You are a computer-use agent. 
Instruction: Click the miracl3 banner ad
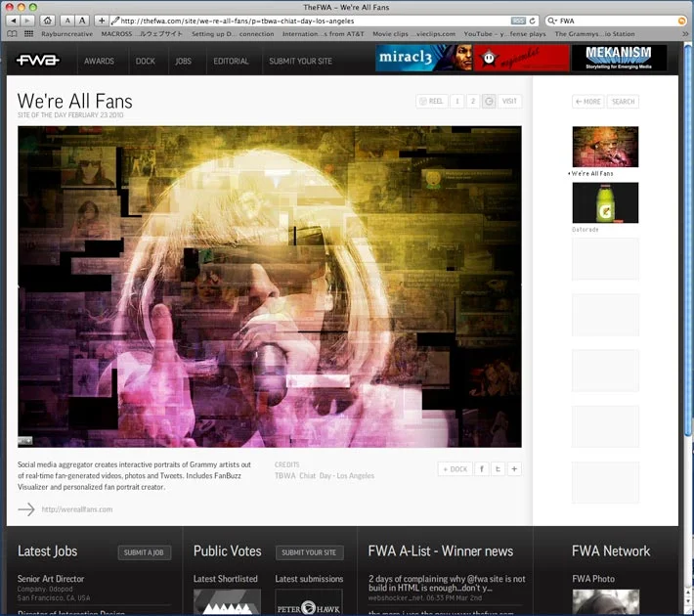(x=424, y=58)
